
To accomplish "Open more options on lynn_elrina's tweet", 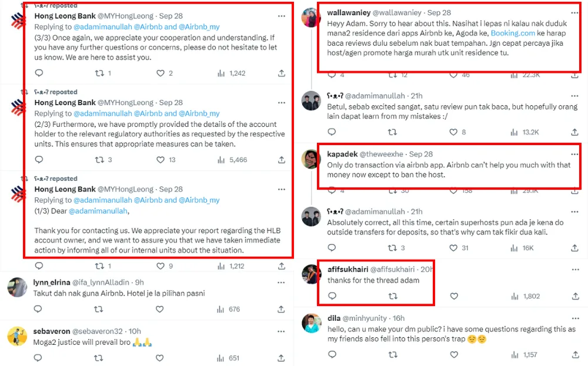I will pos(282,282).
